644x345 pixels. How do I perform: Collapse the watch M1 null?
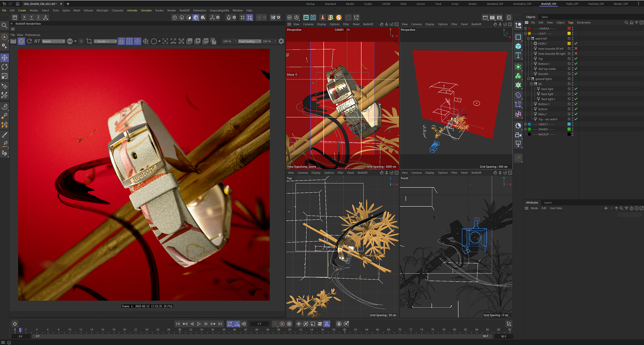(528, 39)
